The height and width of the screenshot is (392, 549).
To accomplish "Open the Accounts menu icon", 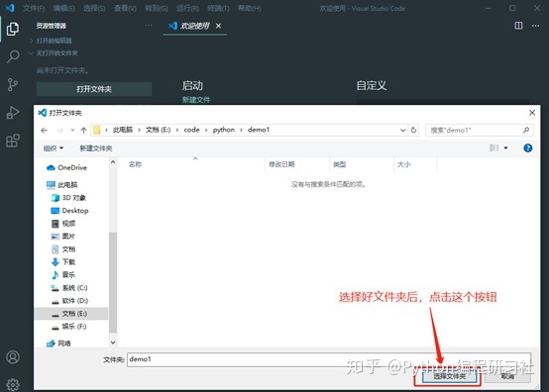I will coord(13,357).
